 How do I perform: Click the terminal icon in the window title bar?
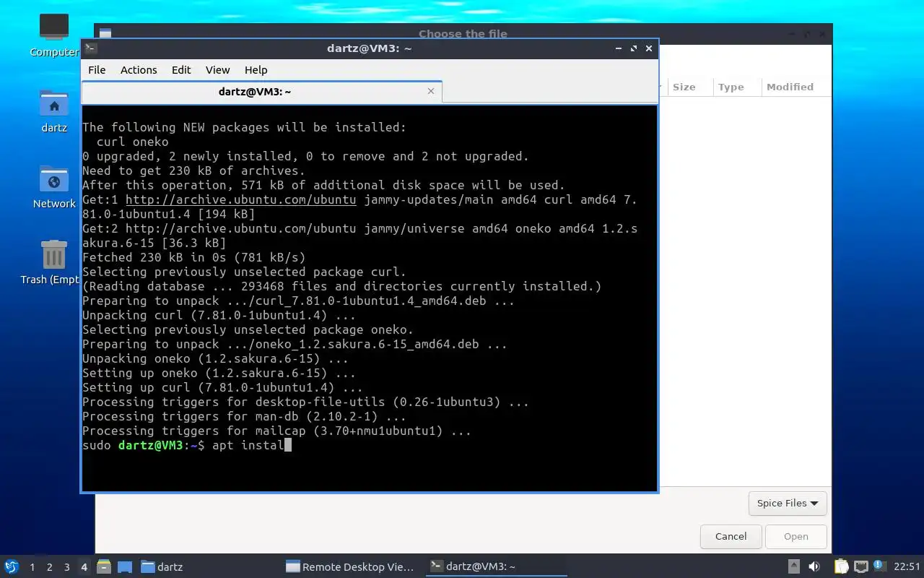pos(90,48)
